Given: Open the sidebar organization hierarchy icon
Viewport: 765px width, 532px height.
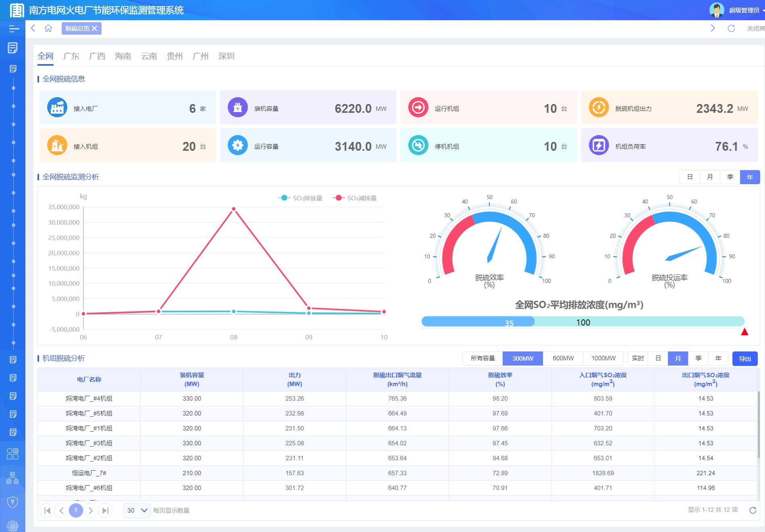Looking at the screenshot, I should pyautogui.click(x=12, y=478).
